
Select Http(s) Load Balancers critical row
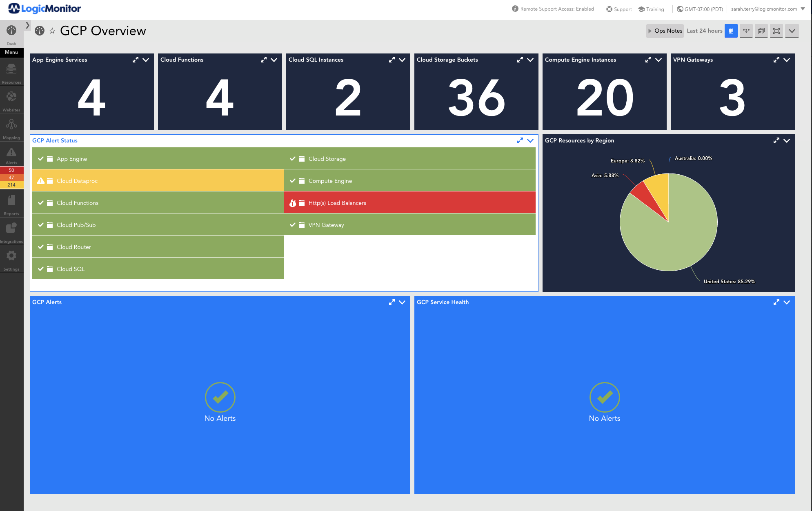pos(410,202)
